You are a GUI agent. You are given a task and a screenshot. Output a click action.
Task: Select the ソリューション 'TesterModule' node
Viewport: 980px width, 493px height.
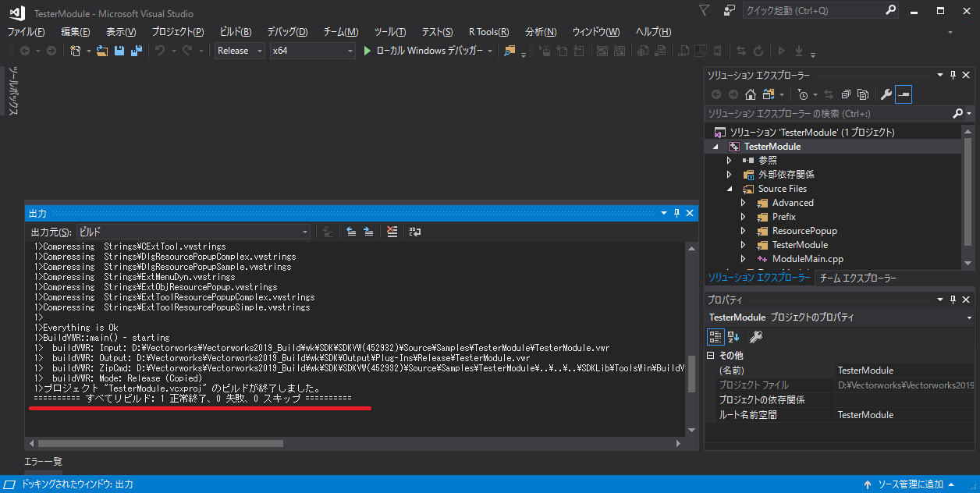812,133
